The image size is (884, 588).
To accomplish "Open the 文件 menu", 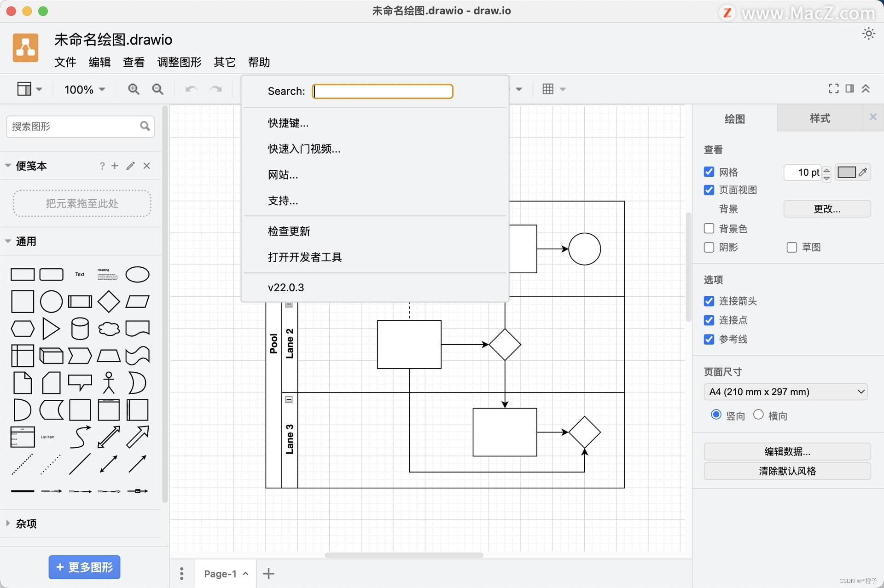I will click(65, 62).
